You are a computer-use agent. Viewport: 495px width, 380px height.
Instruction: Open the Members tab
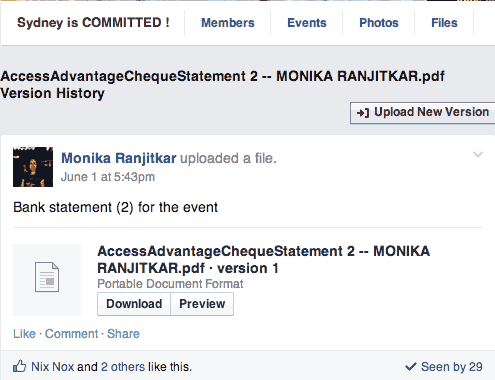click(x=228, y=23)
